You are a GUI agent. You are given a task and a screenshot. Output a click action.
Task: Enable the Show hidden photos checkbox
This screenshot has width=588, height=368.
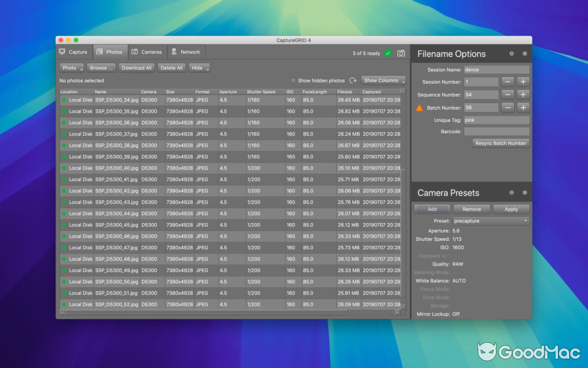click(x=293, y=80)
